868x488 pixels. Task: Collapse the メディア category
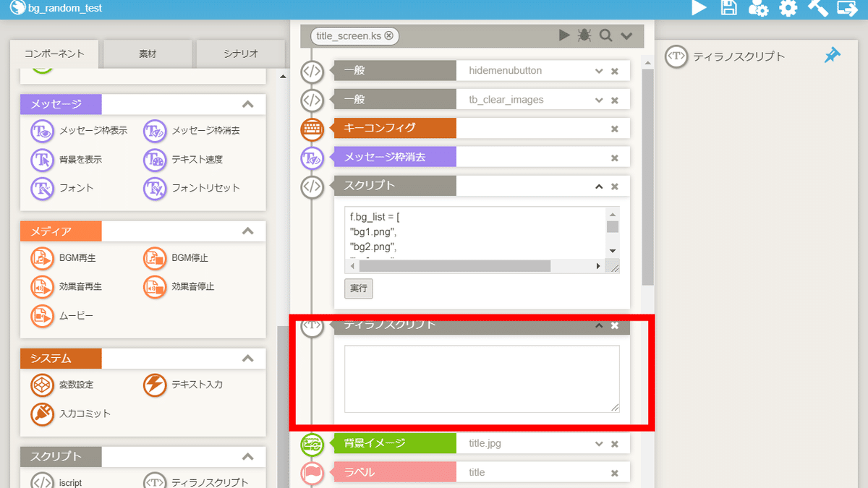(x=248, y=231)
